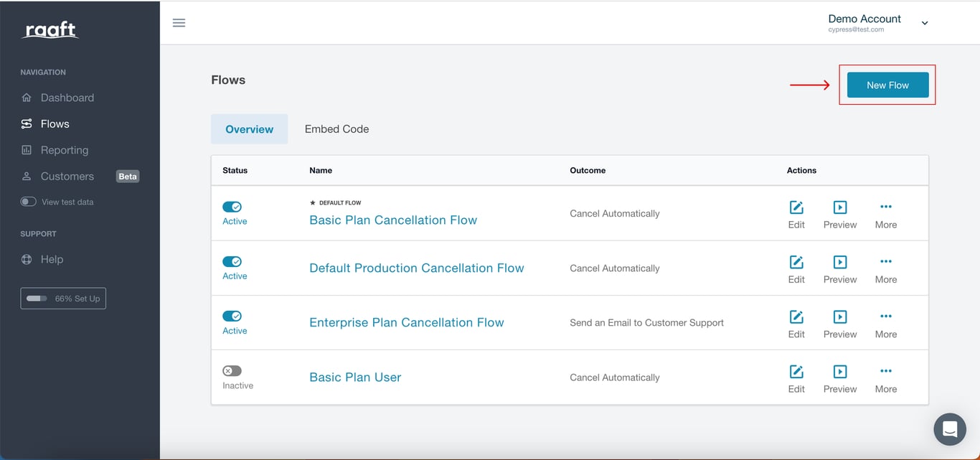The height and width of the screenshot is (460, 980).
Task: Switch to the Embed Code tab
Action: click(336, 129)
